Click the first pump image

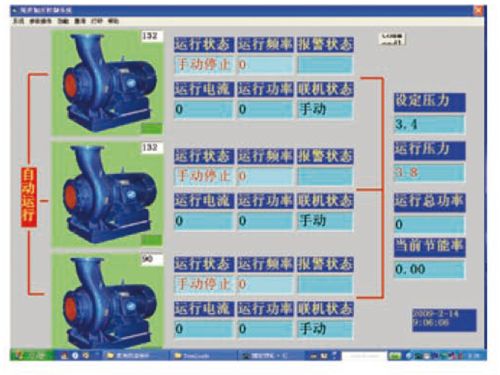tap(107, 83)
